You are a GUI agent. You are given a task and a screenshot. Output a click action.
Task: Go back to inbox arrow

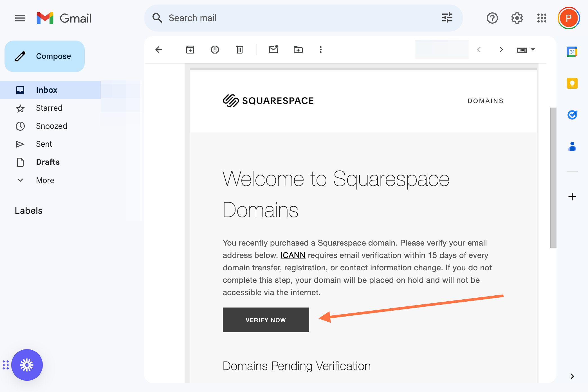[x=159, y=50]
